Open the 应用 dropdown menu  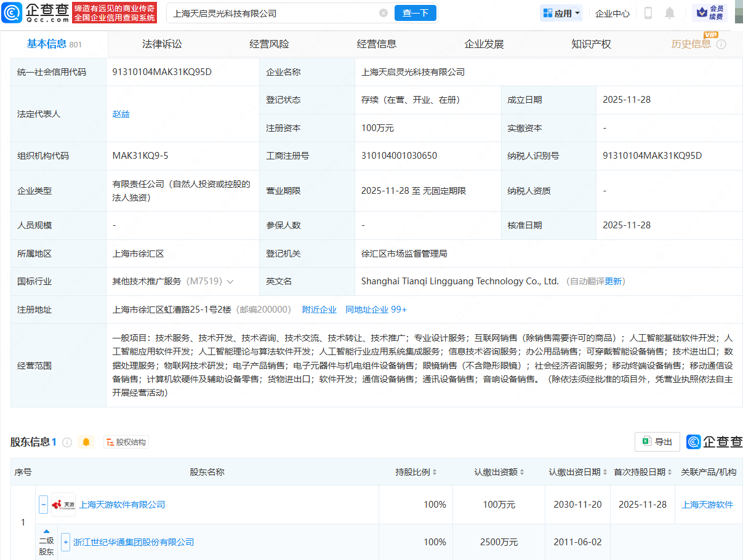pyautogui.click(x=561, y=13)
